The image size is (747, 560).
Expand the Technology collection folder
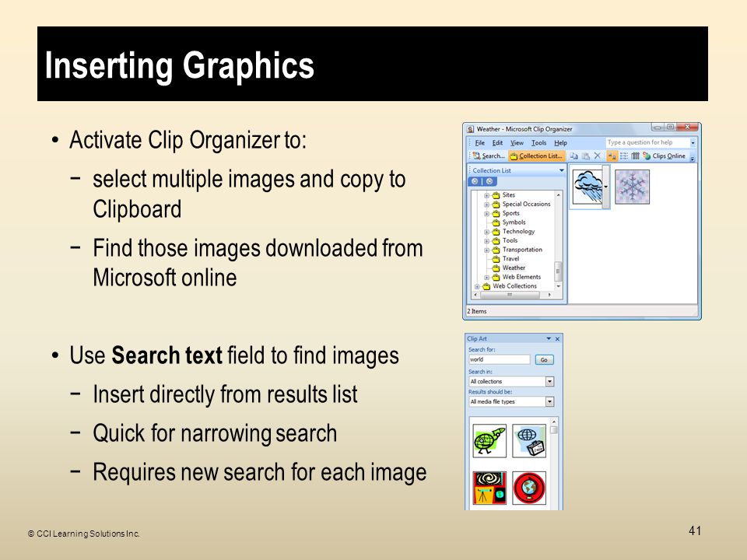(x=487, y=232)
